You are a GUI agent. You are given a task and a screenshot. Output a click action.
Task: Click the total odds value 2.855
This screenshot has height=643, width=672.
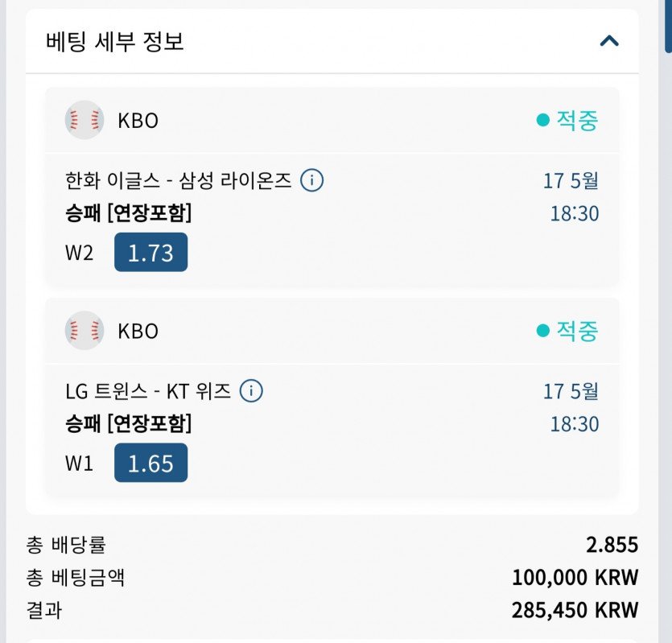[x=612, y=545]
